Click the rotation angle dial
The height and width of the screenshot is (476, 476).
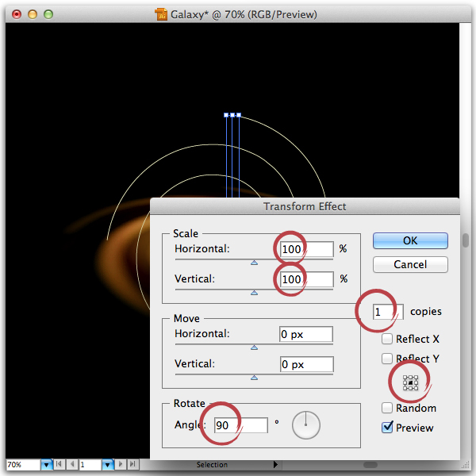click(x=305, y=425)
